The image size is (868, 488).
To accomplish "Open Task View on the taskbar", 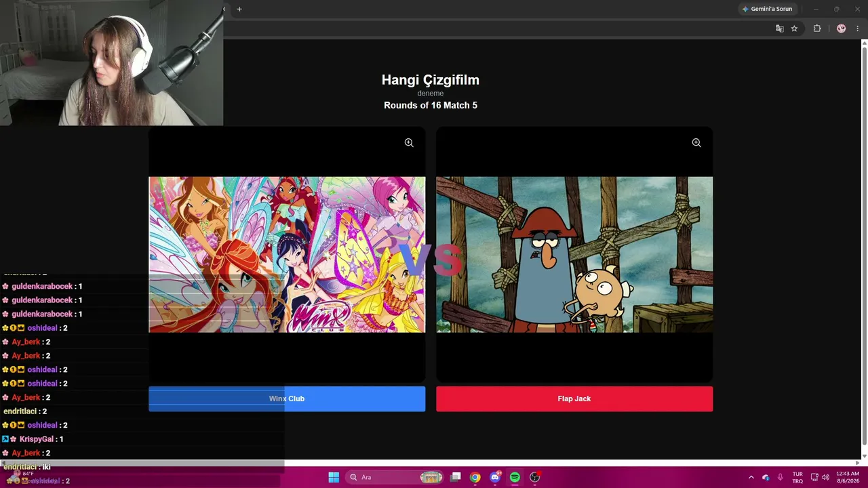I will pos(456,477).
